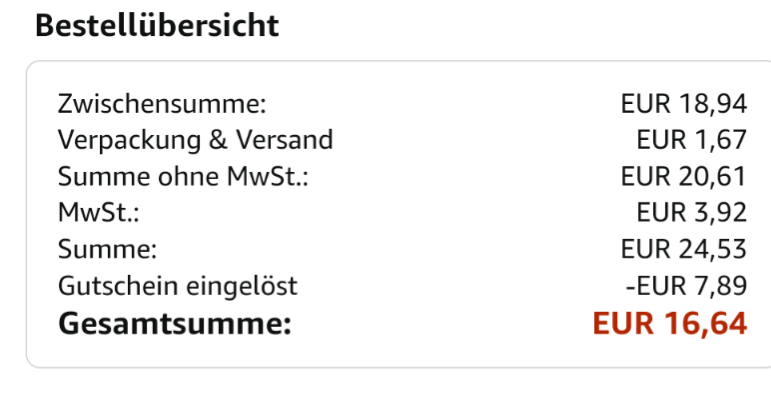Click the net total EUR 20,61

[x=683, y=177]
